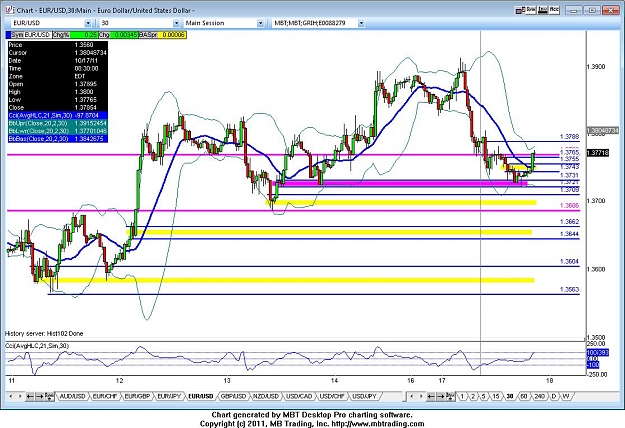Screen dimensions: 625x428
Task: Click the BbUpr(Close,20,2,30) data row
Action: coord(57,123)
